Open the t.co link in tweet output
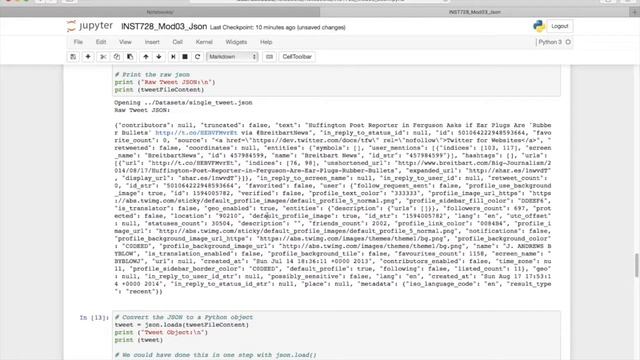The image size is (640, 360). pos(196,133)
